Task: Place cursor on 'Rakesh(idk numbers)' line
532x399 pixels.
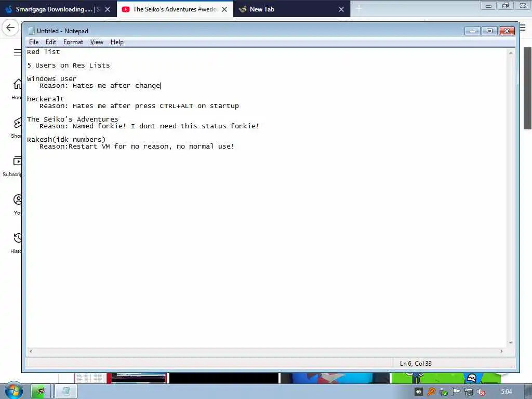Action: coord(66,140)
